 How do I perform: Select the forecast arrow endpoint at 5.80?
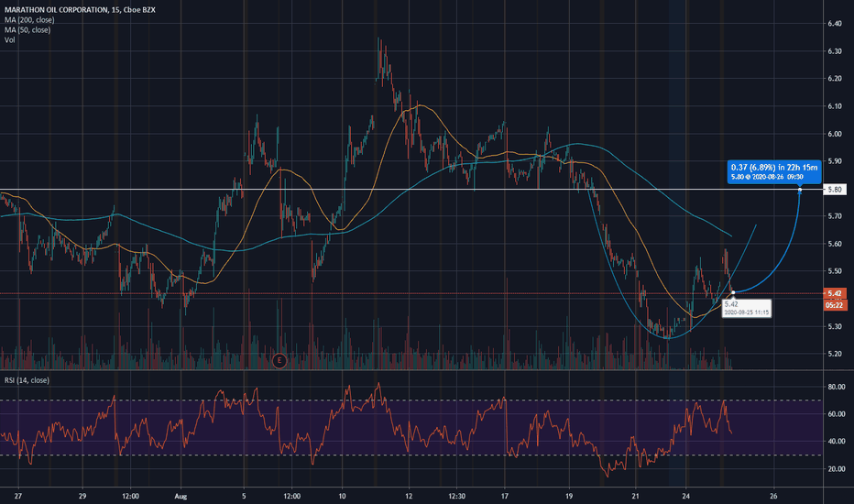click(800, 190)
